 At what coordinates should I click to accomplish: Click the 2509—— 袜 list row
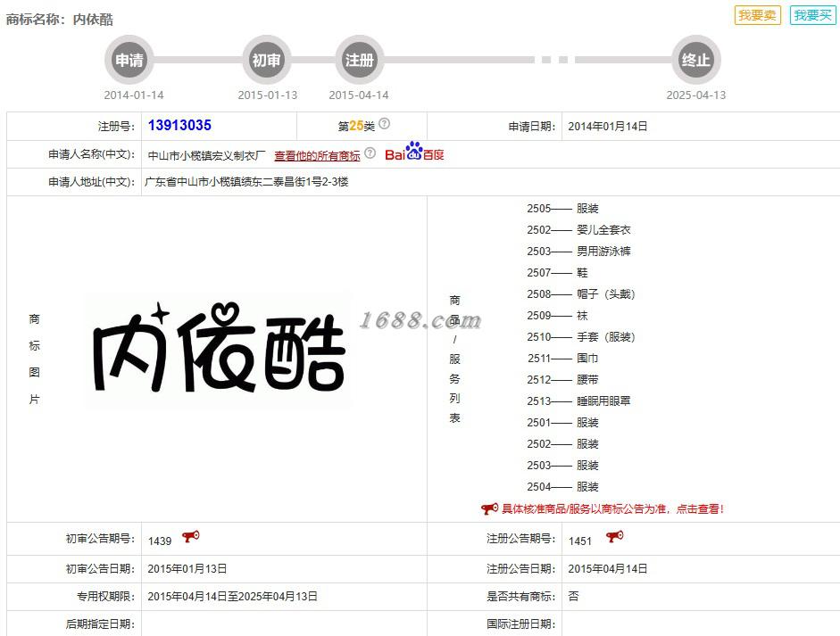coord(557,315)
